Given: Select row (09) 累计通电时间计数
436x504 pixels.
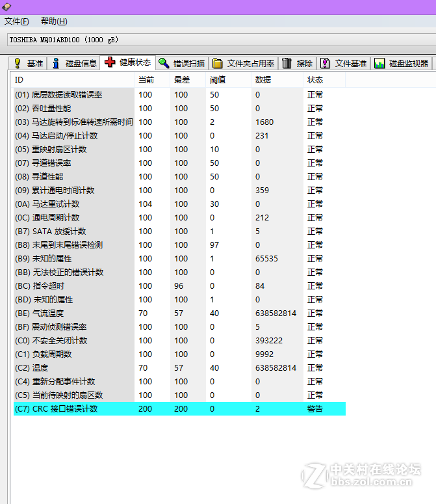Looking at the screenshot, I should 179,191.
